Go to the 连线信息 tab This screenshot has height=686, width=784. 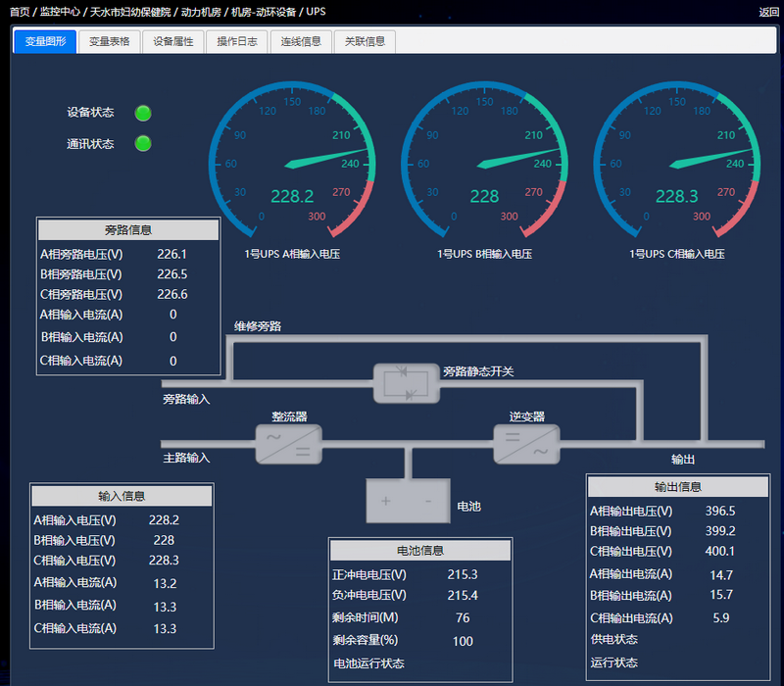pyautogui.click(x=301, y=41)
